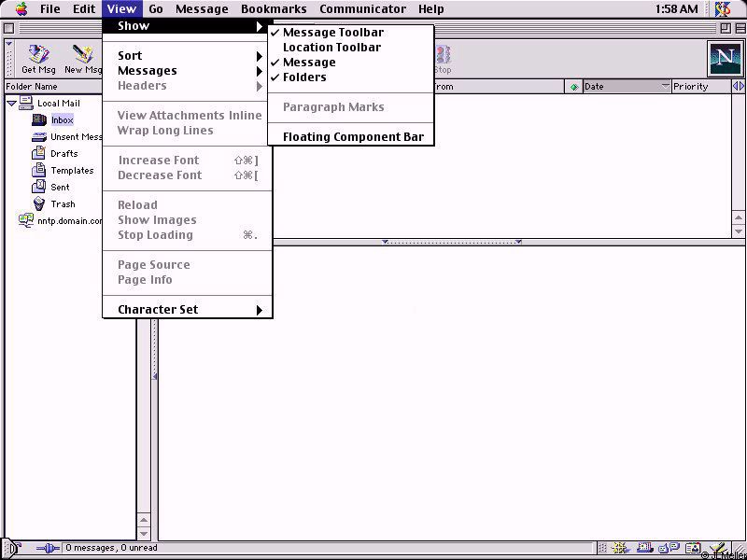Toggle Folders pane visibility off

coord(304,77)
